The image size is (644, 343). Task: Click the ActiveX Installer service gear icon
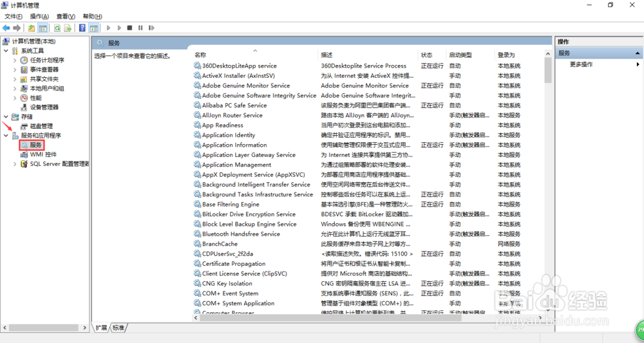pyautogui.click(x=197, y=75)
